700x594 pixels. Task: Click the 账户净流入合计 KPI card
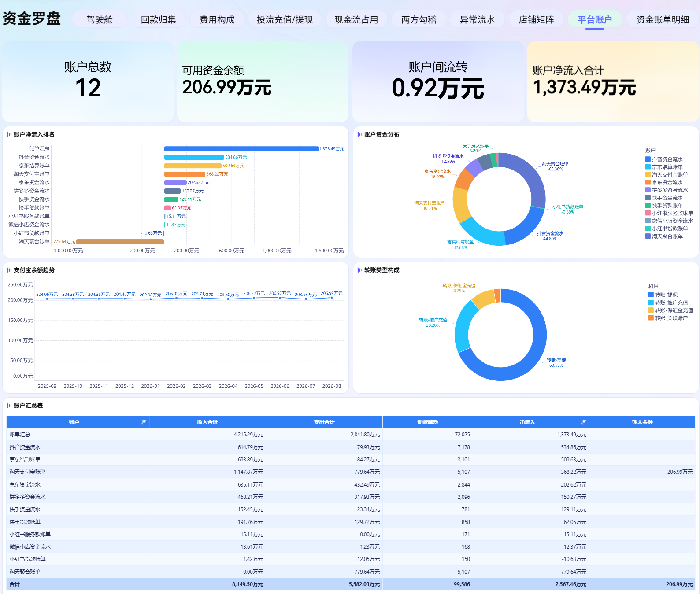click(x=613, y=81)
